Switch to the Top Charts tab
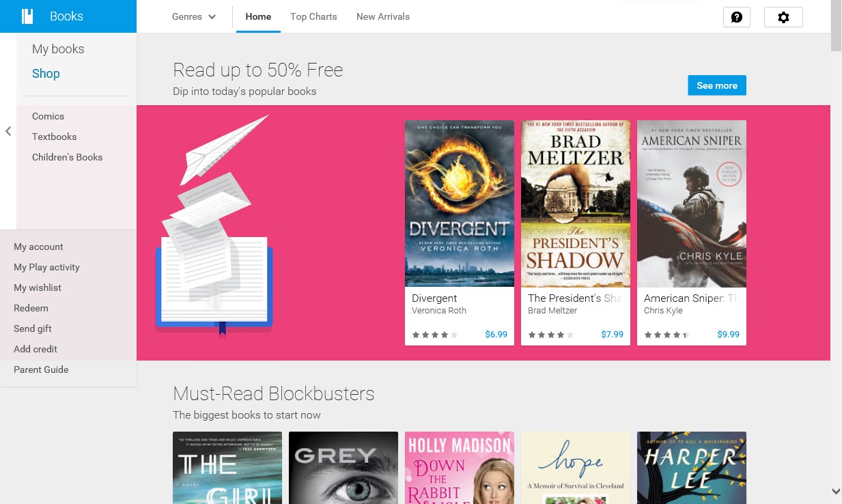The width and height of the screenshot is (842, 504). [x=313, y=16]
